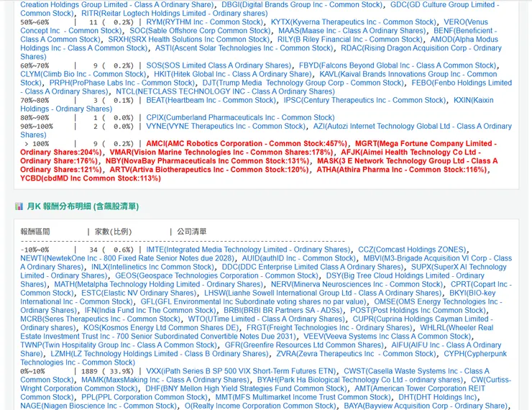
Task: Open ESTC Elastic NV link
Action: pos(139,293)
